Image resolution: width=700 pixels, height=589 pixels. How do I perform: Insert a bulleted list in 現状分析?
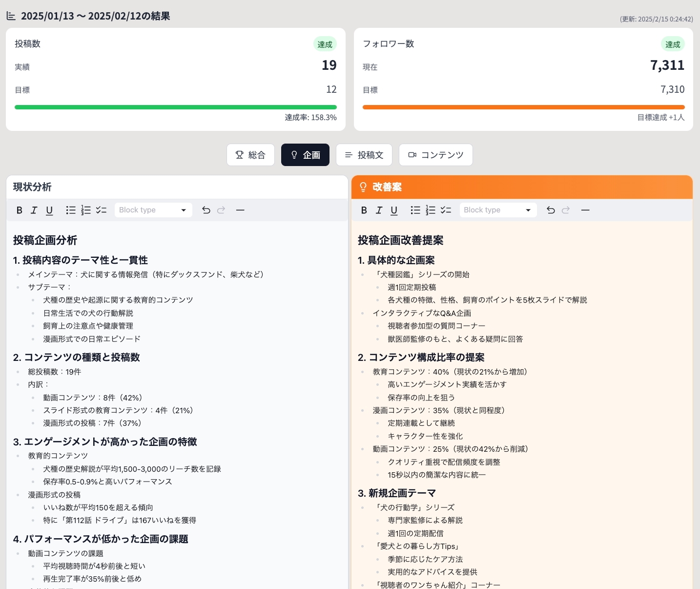(x=71, y=210)
